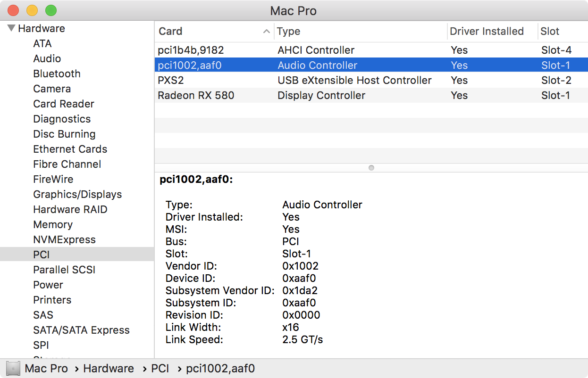Select the pci1b4b,9182 card row

tap(371, 50)
